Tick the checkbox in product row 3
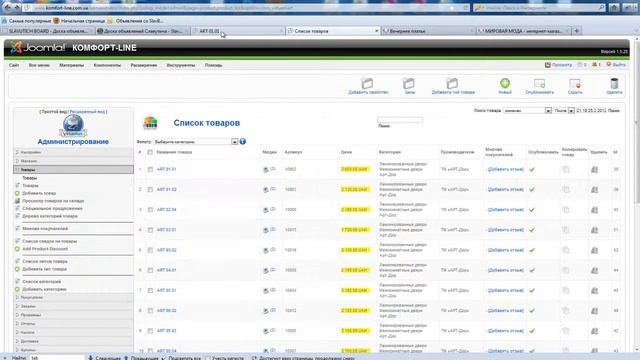Viewport: 640px width, 360px height. coord(150,210)
